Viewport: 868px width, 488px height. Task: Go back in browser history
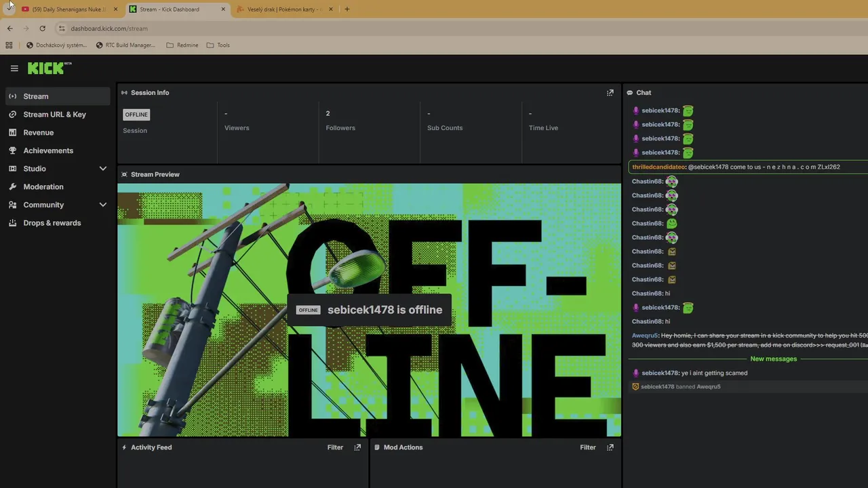tap(9, 28)
